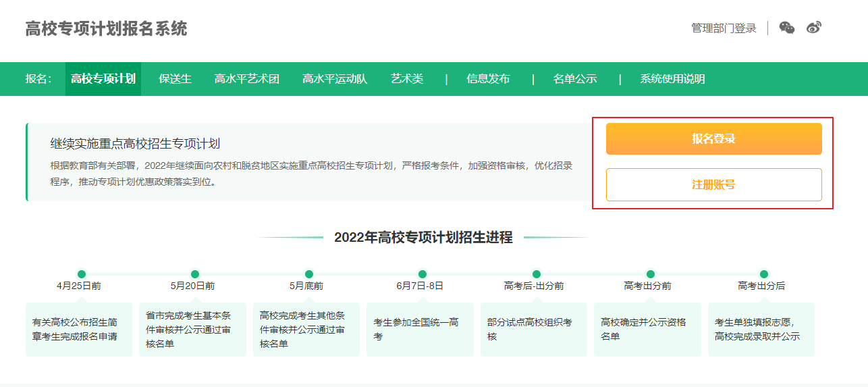Click the 考生参加全国统一高考 card

pos(420,329)
